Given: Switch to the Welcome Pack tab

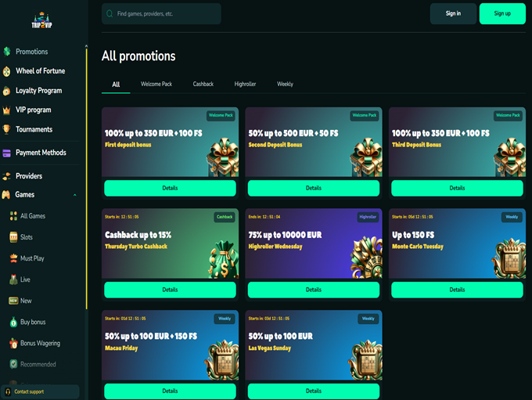Looking at the screenshot, I should point(156,84).
